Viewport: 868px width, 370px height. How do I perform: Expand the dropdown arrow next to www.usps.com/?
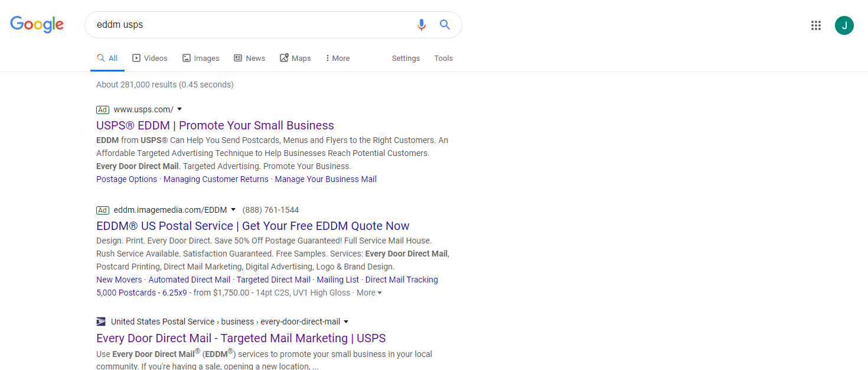click(180, 109)
